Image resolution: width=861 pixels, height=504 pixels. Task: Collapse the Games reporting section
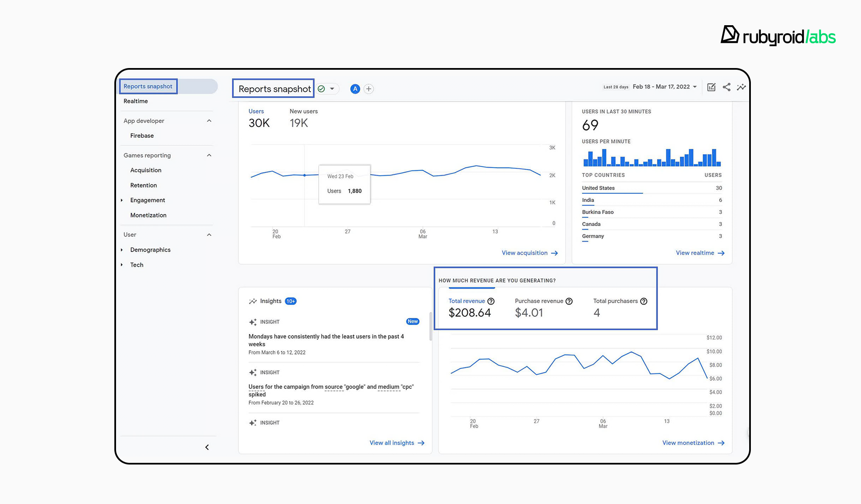pos(209,155)
